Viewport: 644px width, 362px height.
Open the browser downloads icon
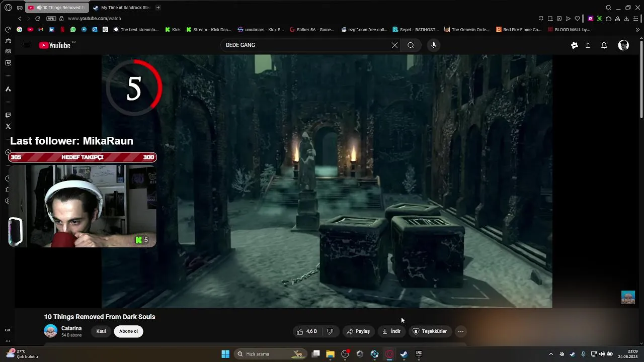click(x=626, y=19)
